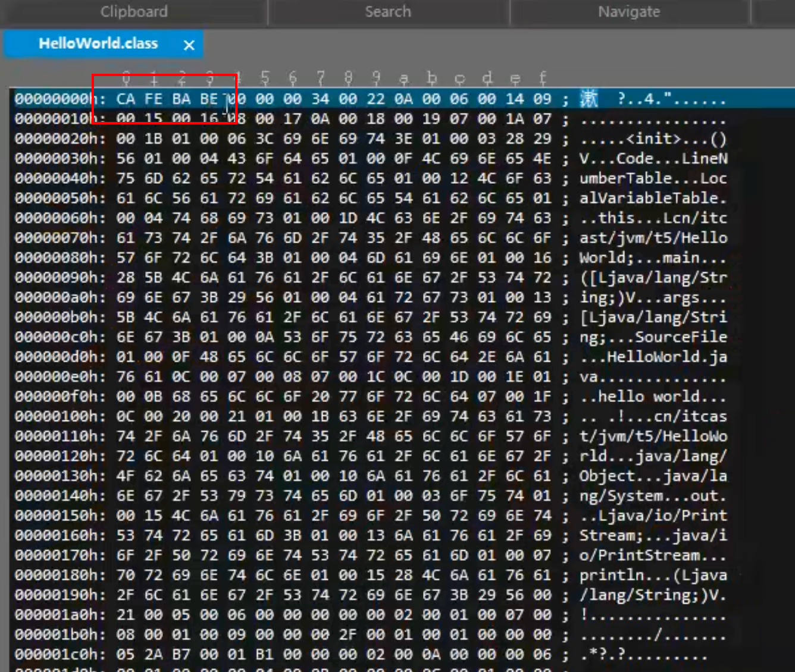The height and width of the screenshot is (672, 795).
Task: Click ASCII text '([Ljava/lang/Str'
Action: coord(653,278)
